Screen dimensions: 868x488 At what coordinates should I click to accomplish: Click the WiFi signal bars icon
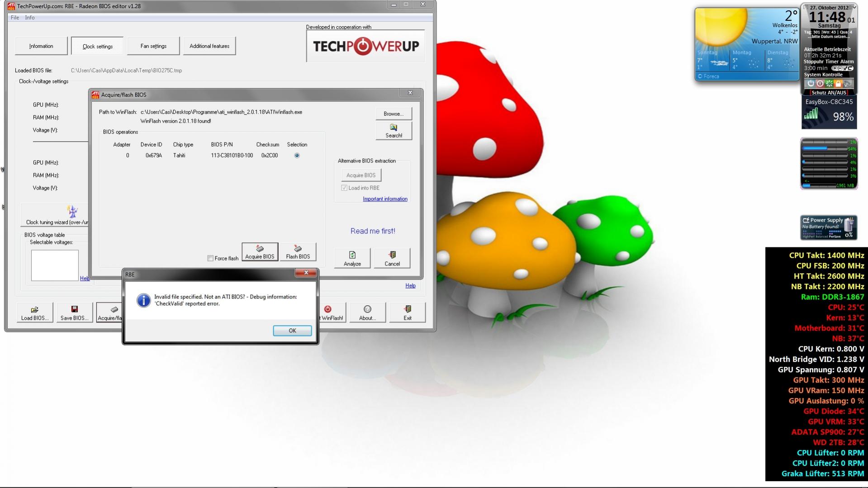[811, 114]
